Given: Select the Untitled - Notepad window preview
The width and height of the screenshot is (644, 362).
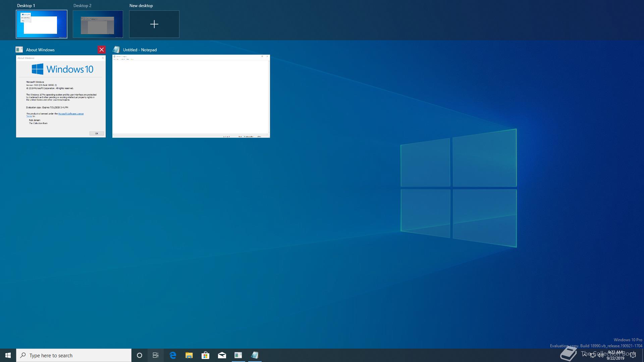Looking at the screenshot, I should pos(191,96).
